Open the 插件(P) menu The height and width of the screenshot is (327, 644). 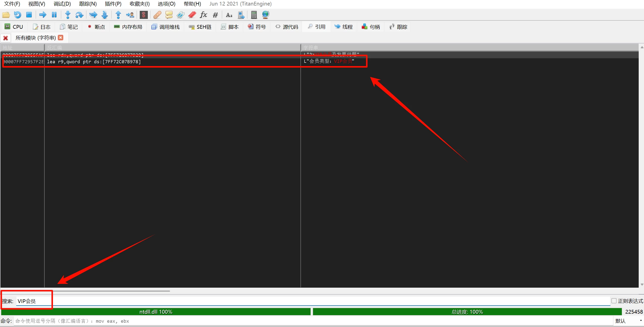[x=113, y=4]
